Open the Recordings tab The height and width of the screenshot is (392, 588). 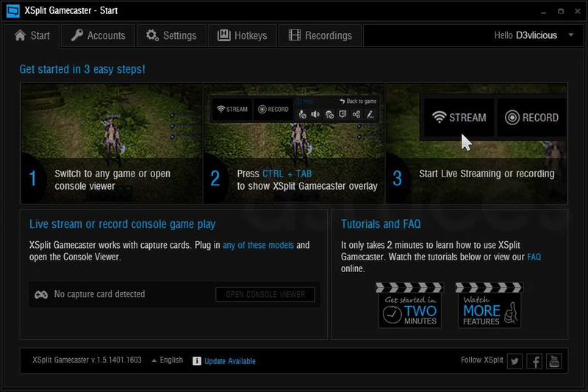click(x=320, y=35)
